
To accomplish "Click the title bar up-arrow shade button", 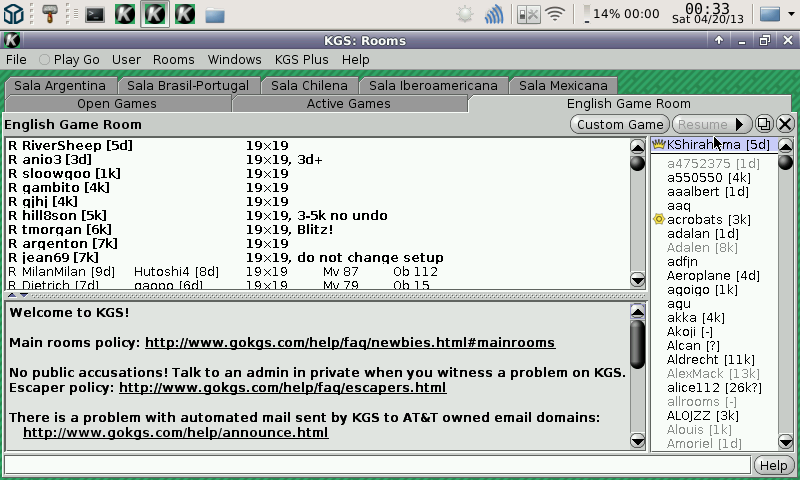I will point(719,40).
